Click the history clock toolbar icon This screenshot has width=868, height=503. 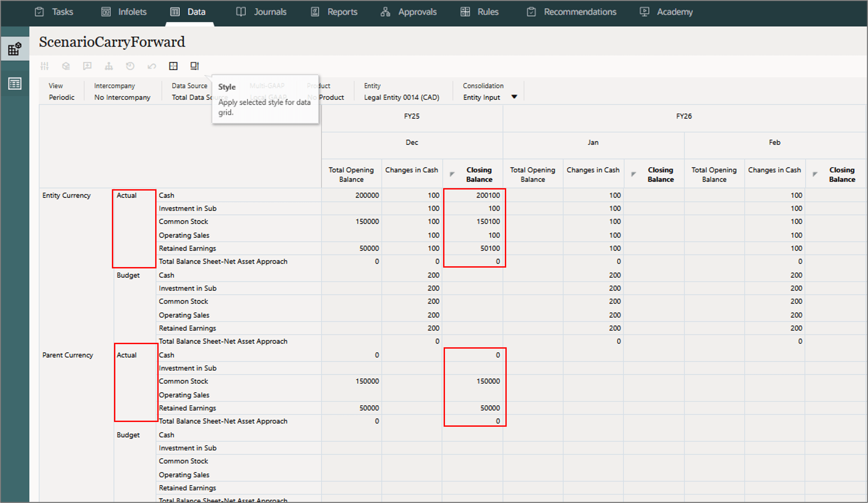coord(130,66)
